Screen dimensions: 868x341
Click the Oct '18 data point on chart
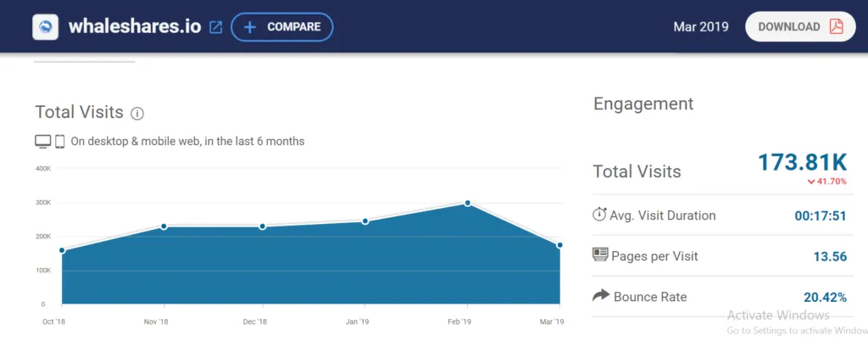click(62, 250)
